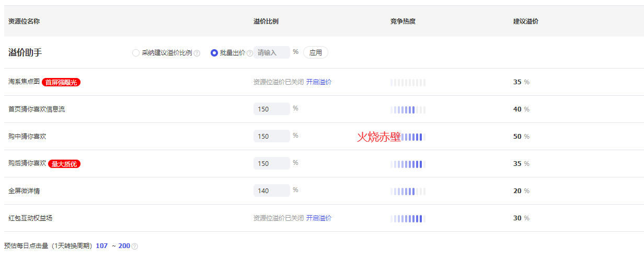Click 开启溢价 link for 红包互动权益场
The image size is (644, 258).
point(319,218)
